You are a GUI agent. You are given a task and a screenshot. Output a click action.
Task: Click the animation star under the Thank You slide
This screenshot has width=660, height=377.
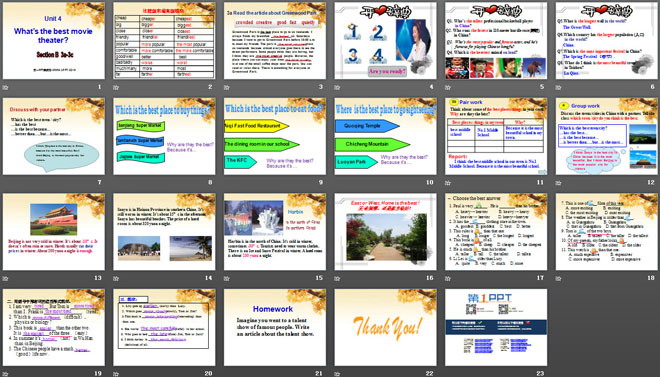click(337, 374)
